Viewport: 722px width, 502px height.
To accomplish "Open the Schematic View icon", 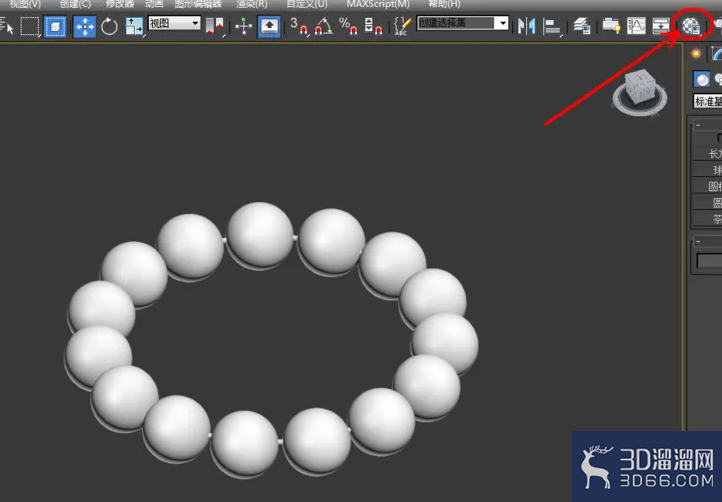I will (661, 26).
